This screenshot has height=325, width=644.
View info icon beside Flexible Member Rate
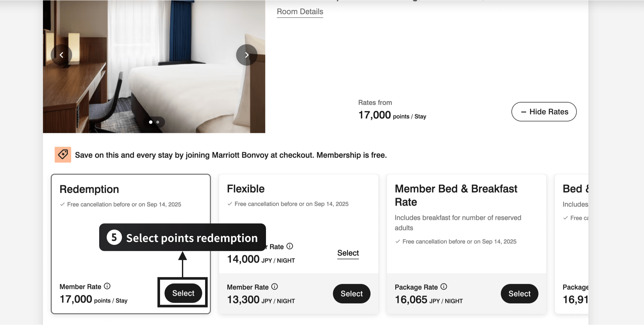pos(275,286)
